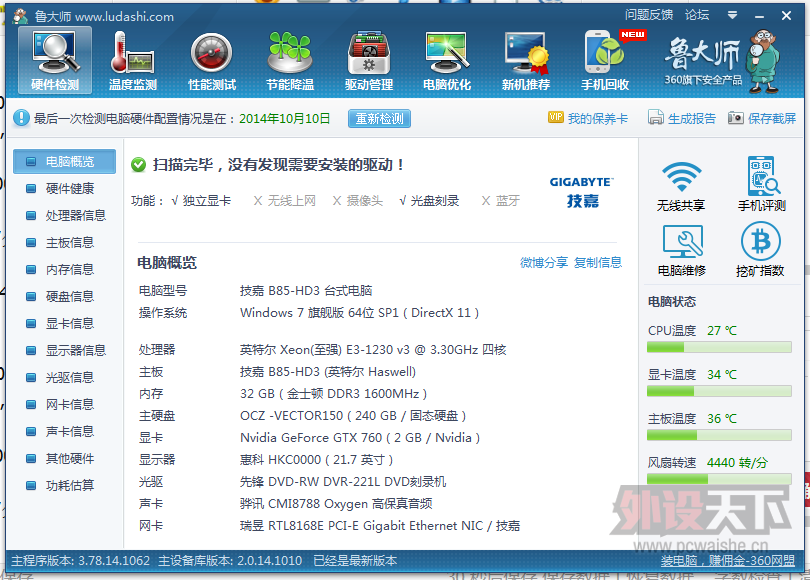This screenshot has width=810, height=580.
Task: Open title bar dropdown menu arrow
Action: click(732, 15)
